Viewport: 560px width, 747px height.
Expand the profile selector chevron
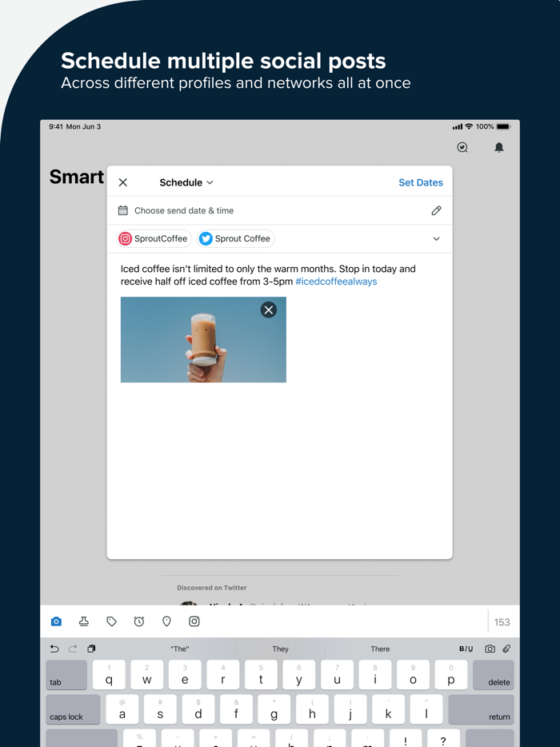point(436,238)
